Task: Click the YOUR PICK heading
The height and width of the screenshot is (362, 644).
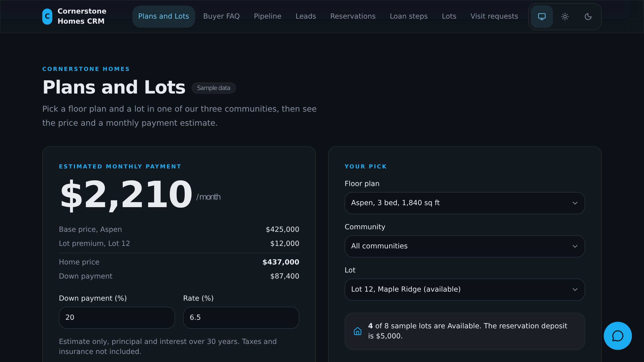Action: [x=366, y=166]
